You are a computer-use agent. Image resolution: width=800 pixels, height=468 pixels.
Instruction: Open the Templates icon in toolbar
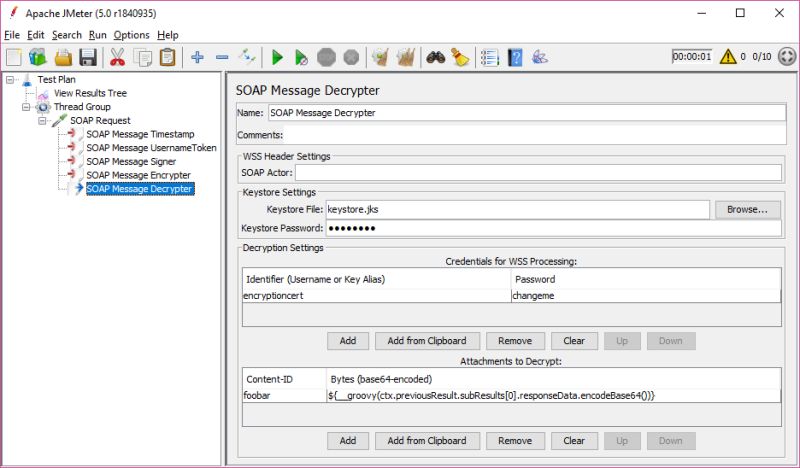pos(38,57)
